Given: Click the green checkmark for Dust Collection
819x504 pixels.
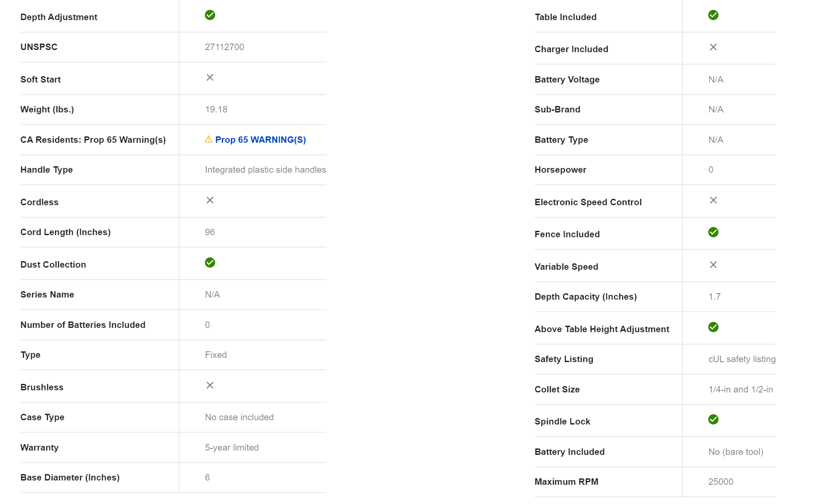Looking at the screenshot, I should pyautogui.click(x=210, y=262).
